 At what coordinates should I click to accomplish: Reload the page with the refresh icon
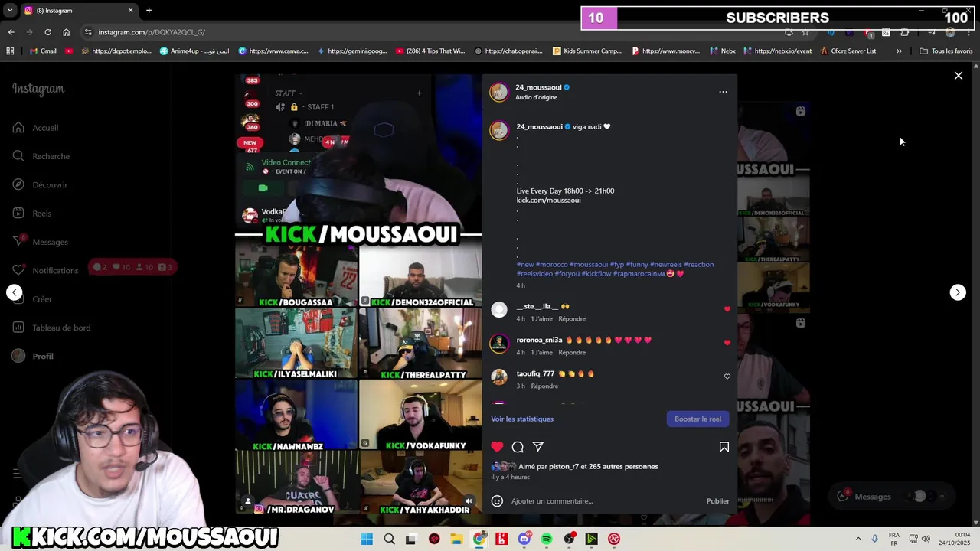[47, 32]
